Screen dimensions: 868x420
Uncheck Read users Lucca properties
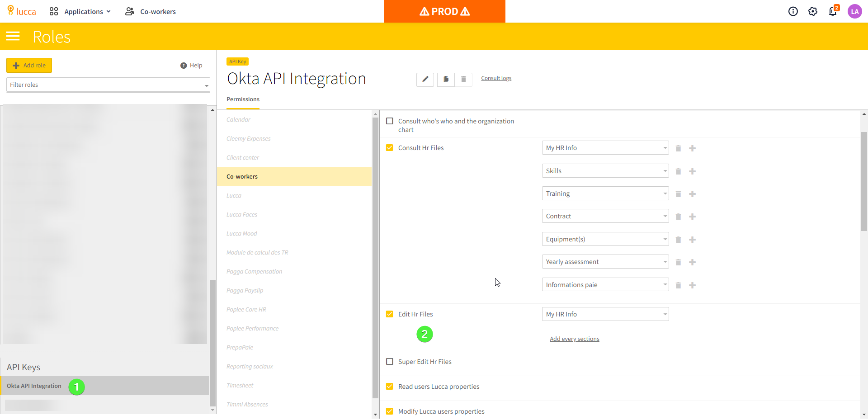[390, 387]
